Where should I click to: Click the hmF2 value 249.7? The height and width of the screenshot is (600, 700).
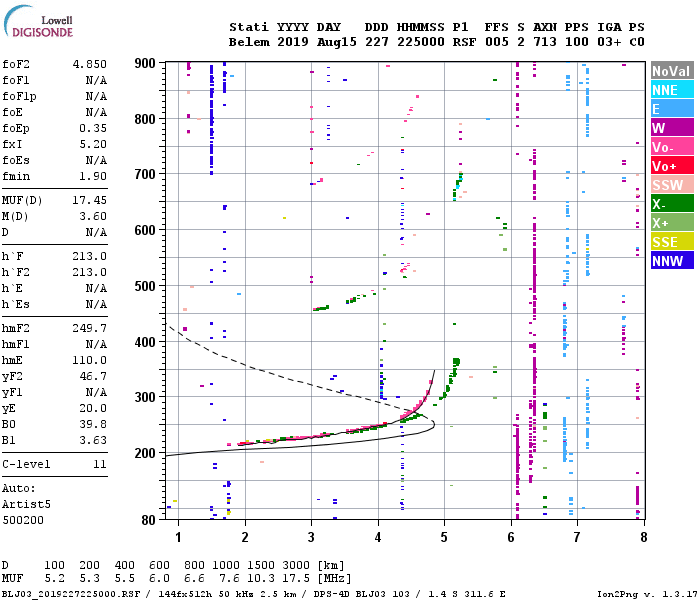pyautogui.click(x=90, y=329)
